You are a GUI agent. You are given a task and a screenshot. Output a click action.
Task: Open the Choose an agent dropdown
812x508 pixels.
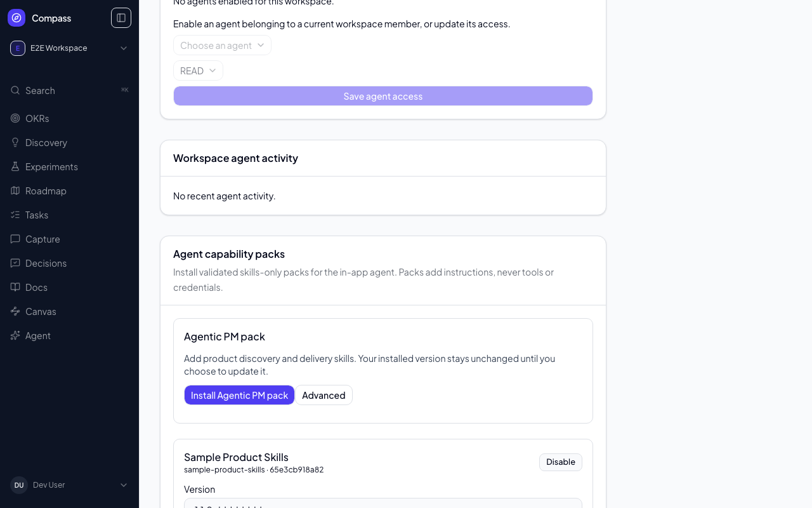pyautogui.click(x=222, y=45)
